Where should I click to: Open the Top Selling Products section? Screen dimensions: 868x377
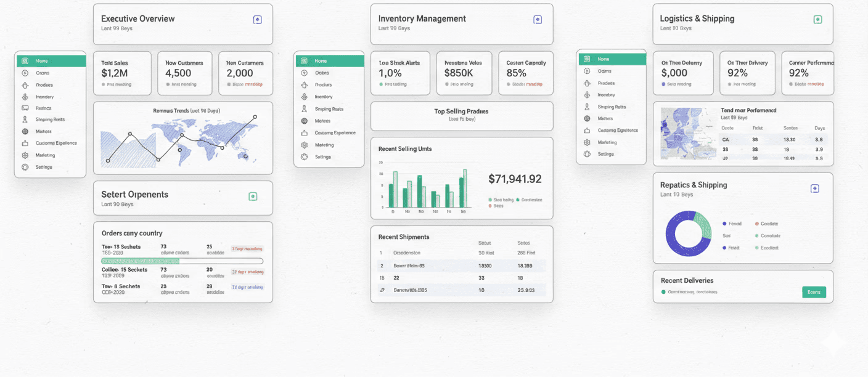462,116
